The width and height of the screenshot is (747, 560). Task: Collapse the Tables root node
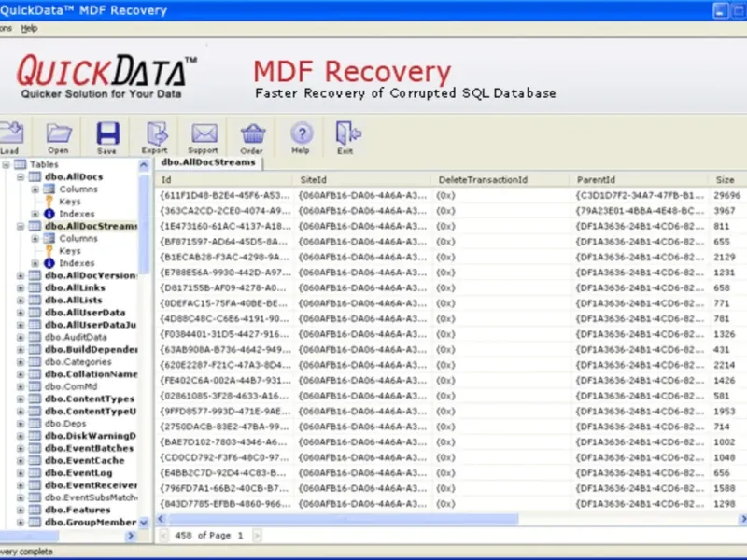click(x=6, y=165)
